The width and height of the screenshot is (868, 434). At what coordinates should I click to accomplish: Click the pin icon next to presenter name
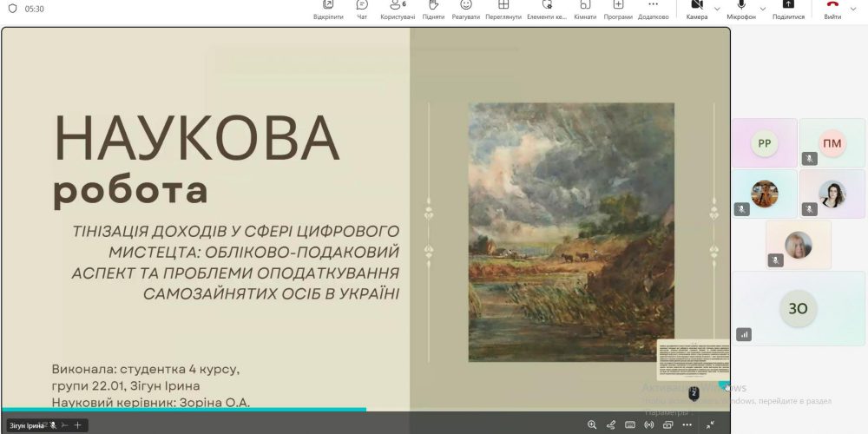pos(65,425)
